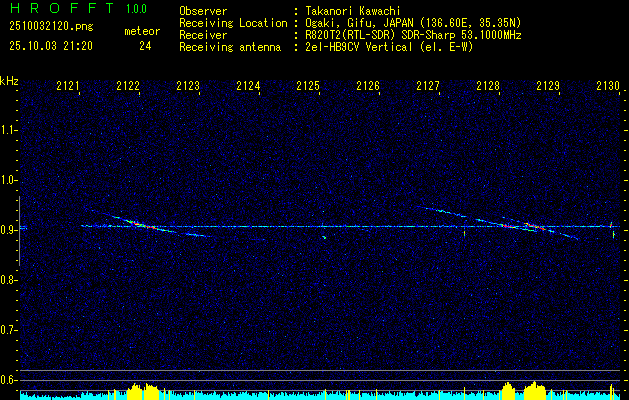629x400 pixels.
Task: Click the small echo dot below 2125
Action: coord(324,238)
